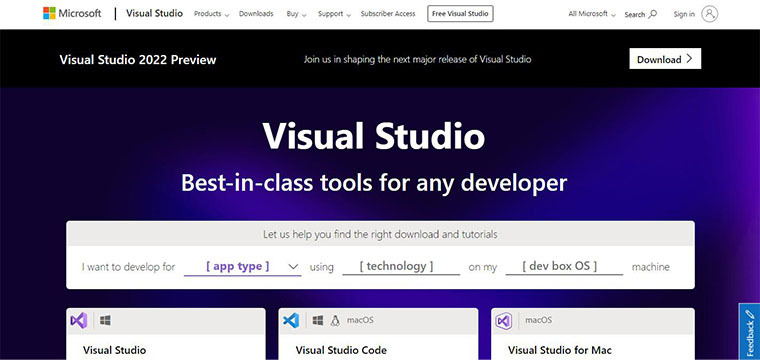Click the chevron next to app type

point(293,266)
